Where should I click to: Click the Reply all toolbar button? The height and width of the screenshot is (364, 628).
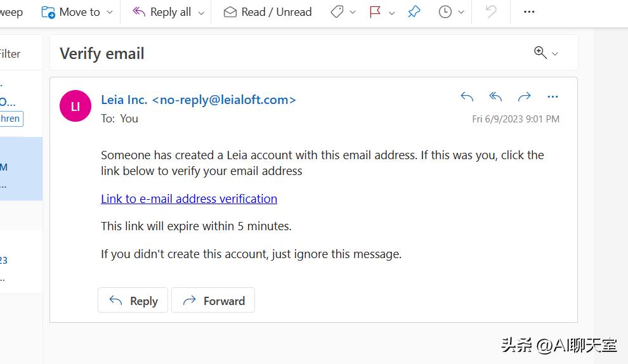click(x=162, y=12)
